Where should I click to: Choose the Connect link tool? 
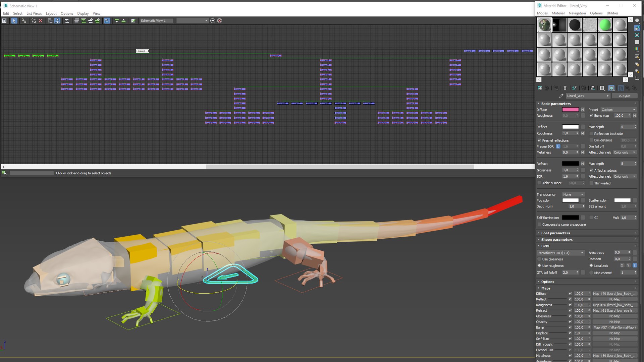(24, 21)
